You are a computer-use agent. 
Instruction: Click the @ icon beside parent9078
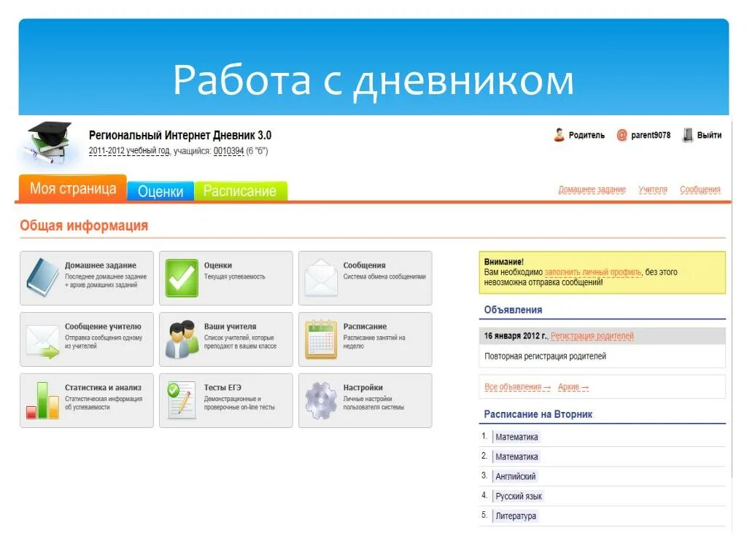click(x=622, y=135)
